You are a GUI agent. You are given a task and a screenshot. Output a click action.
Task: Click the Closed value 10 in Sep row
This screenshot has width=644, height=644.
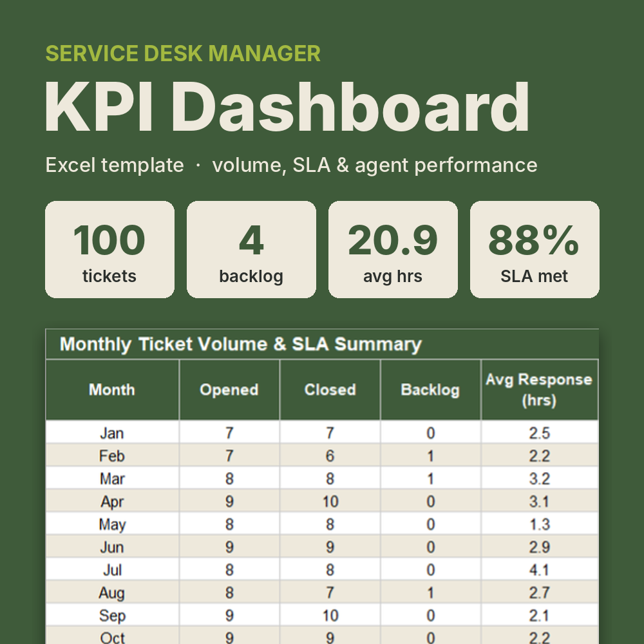(330, 615)
